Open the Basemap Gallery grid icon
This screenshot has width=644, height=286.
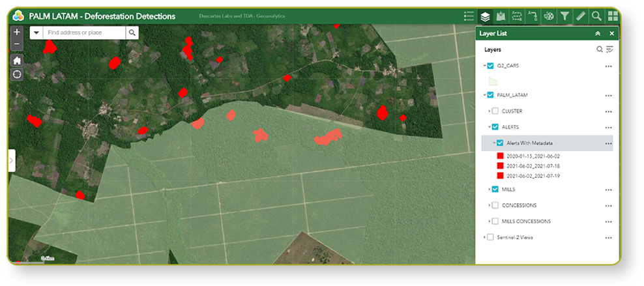point(612,16)
